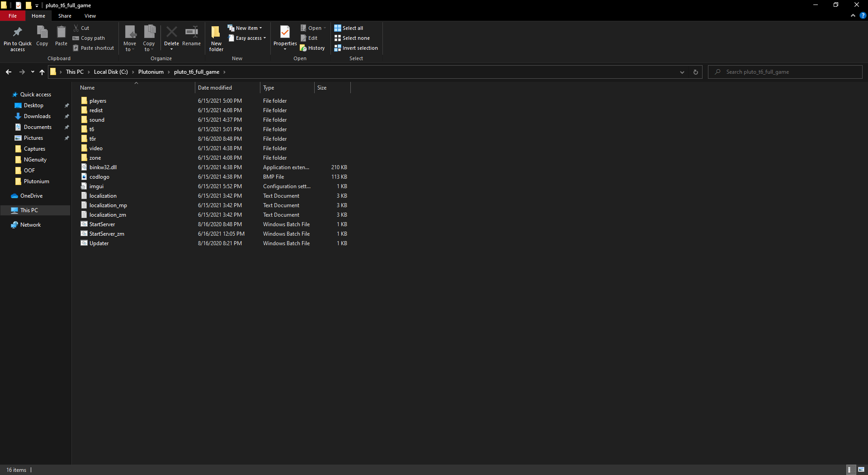Select Quick access in navigation pane

pyautogui.click(x=35, y=95)
